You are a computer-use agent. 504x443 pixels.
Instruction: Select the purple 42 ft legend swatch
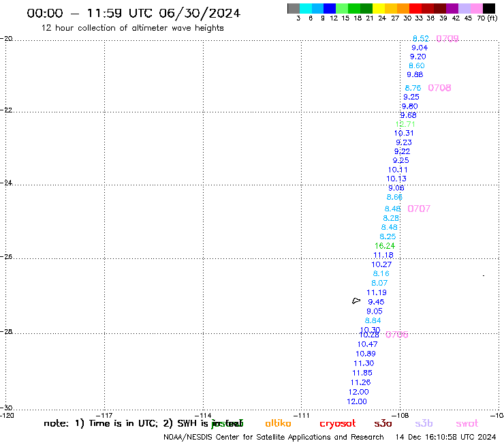452,8
